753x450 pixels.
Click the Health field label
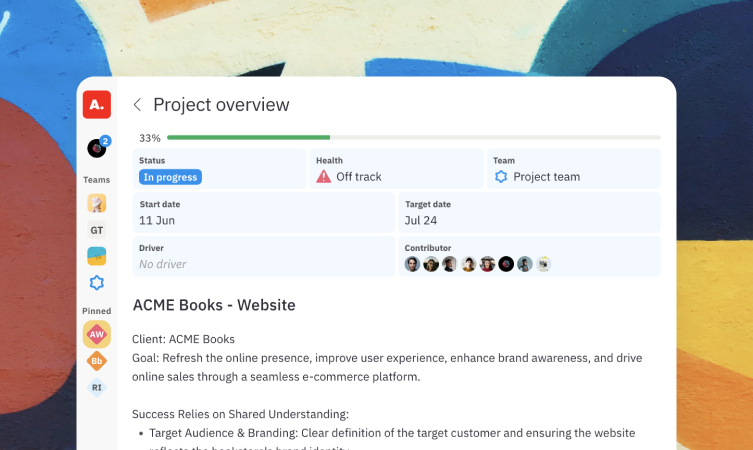(x=329, y=160)
